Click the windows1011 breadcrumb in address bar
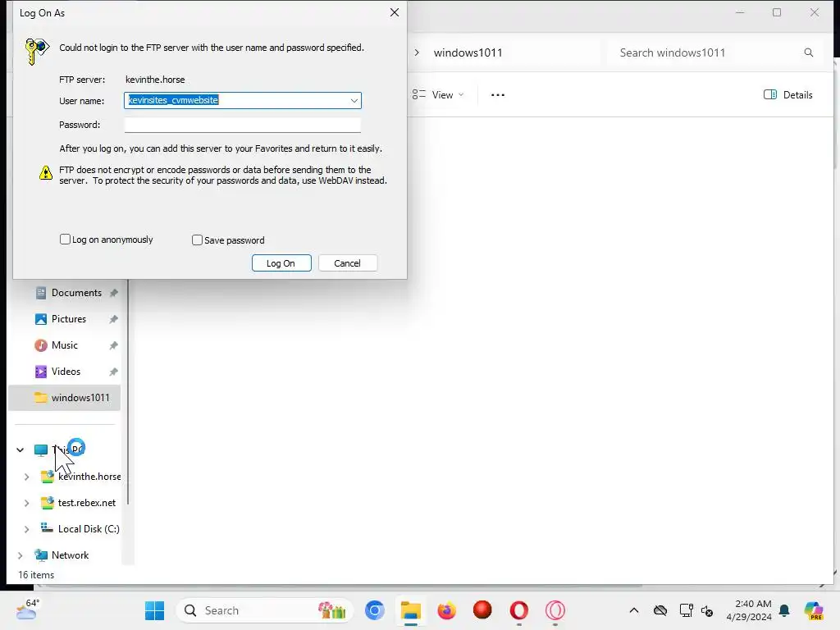 click(x=468, y=52)
